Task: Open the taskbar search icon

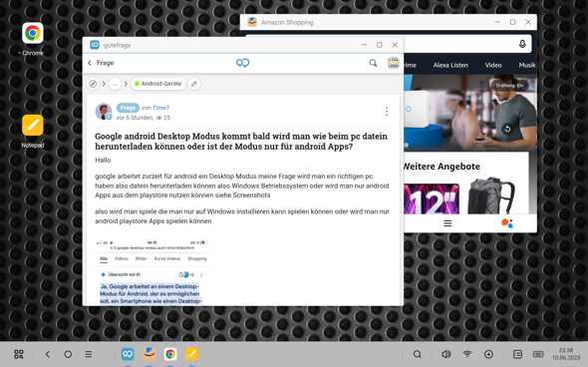Action: pos(417,354)
